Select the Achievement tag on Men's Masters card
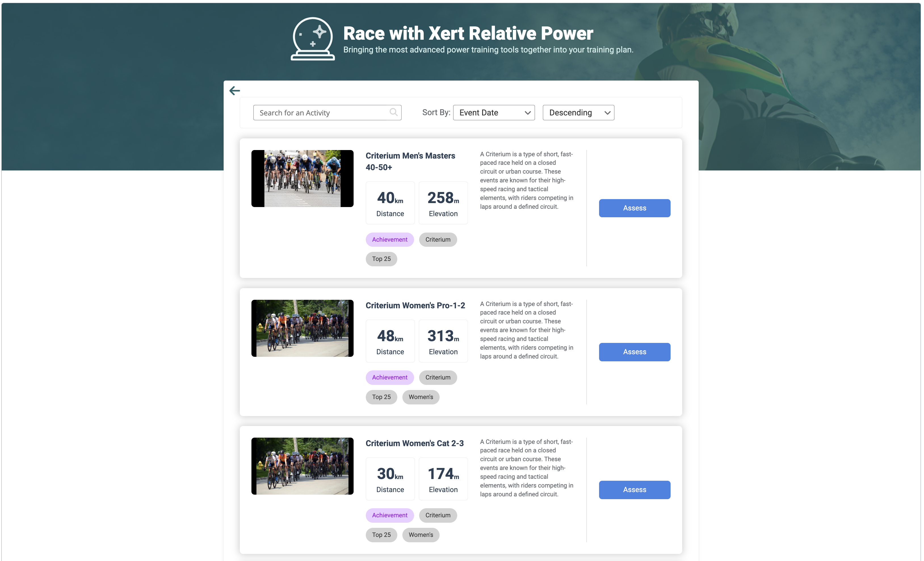 pos(389,239)
